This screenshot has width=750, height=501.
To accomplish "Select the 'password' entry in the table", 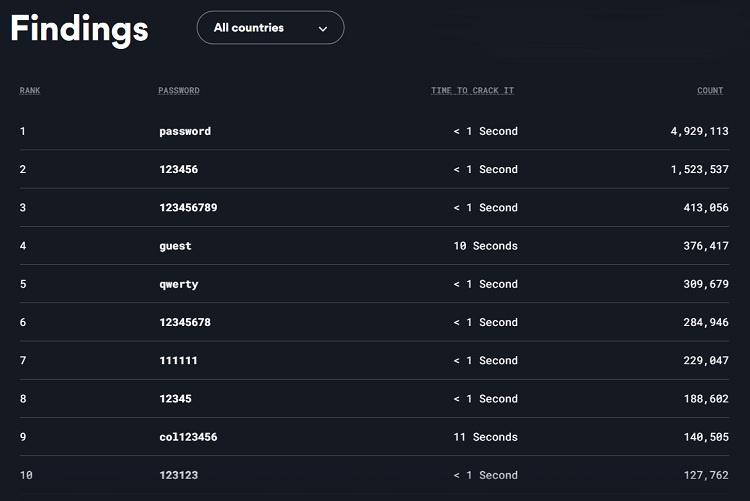I will (185, 131).
